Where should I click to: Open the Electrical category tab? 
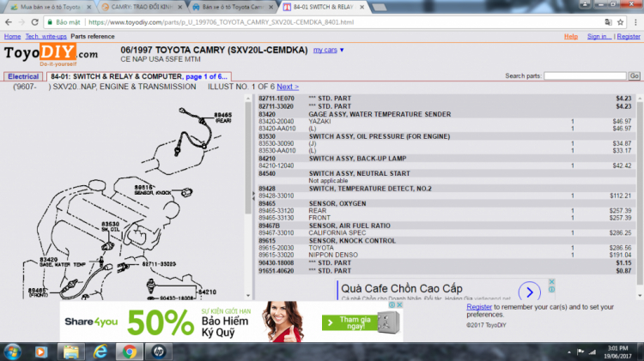(x=23, y=76)
